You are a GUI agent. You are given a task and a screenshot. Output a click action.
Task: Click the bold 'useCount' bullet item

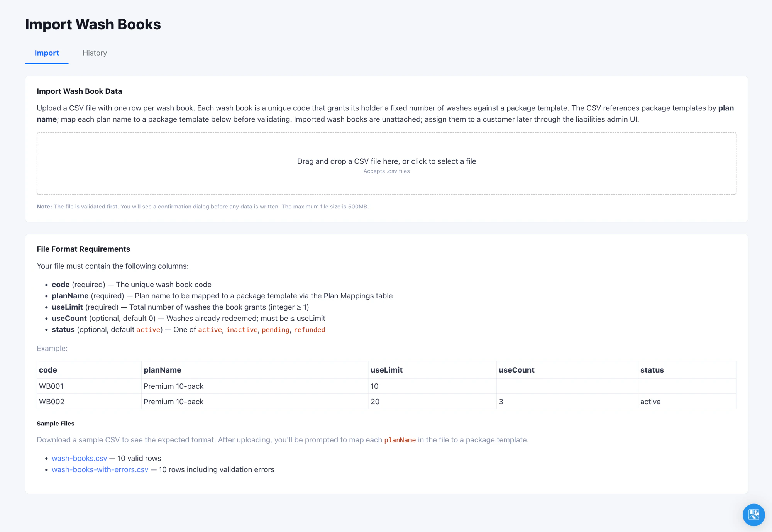click(x=69, y=318)
